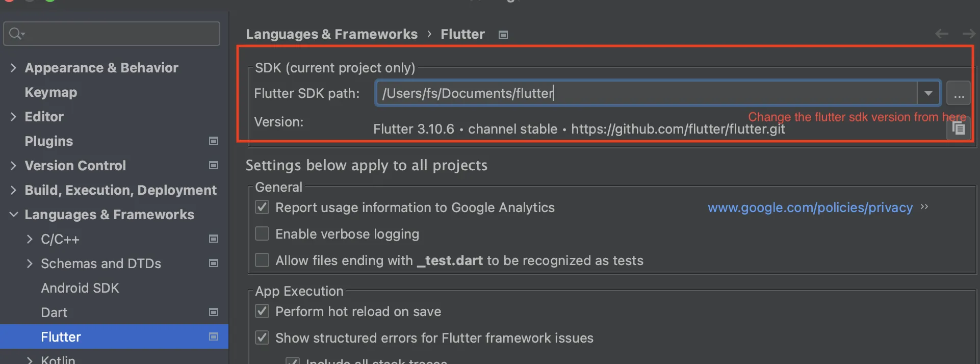This screenshot has height=364, width=980.
Task: Toggle Perform hot reload on save
Action: [x=262, y=311]
